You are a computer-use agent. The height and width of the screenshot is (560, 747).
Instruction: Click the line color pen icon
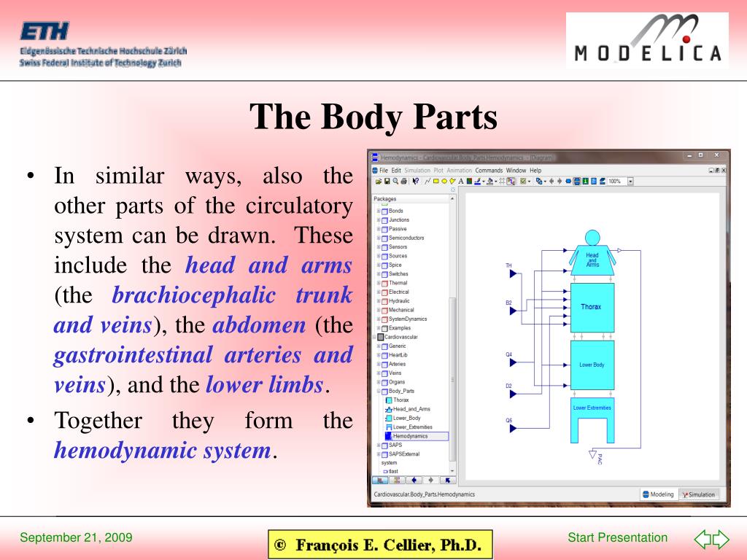pyautogui.click(x=477, y=182)
